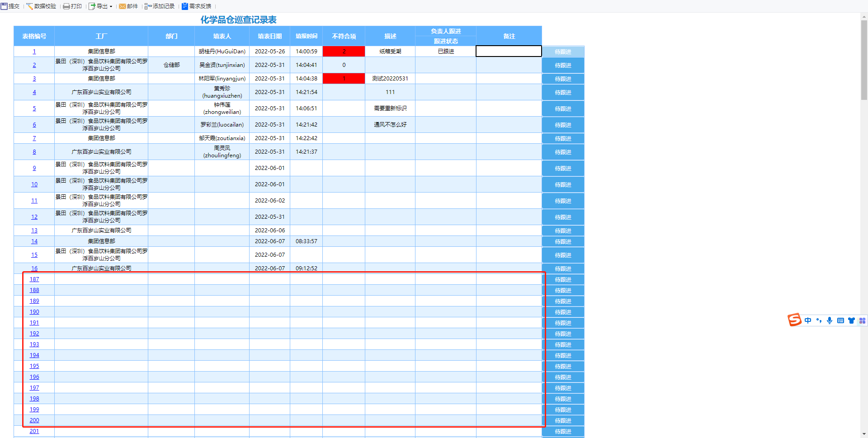This screenshot has height=438, width=868.
Task: Click the red 不符合项 cell in row 3
Action: coord(344,79)
